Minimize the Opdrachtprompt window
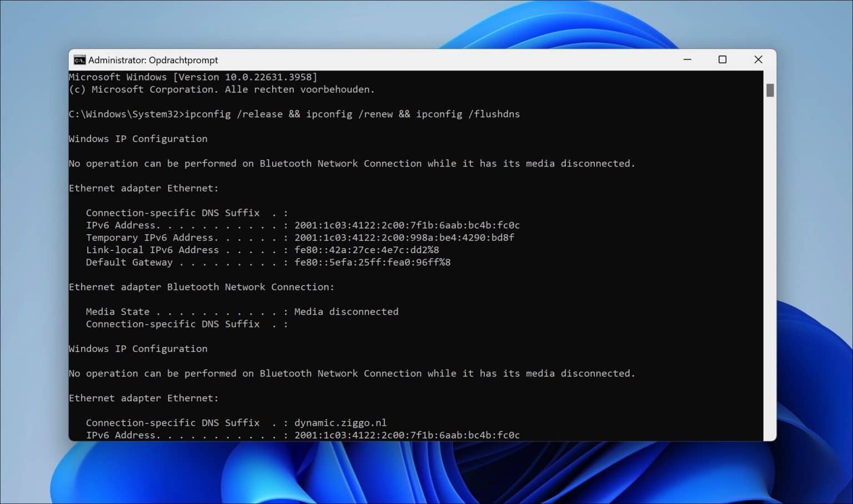This screenshot has height=504, width=853. (x=688, y=59)
